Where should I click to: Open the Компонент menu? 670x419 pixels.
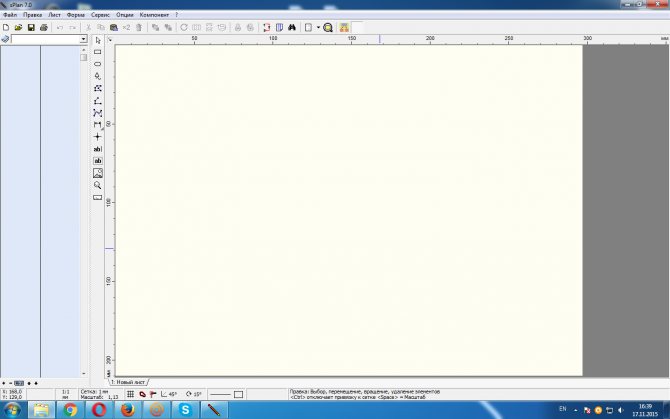[x=154, y=16]
